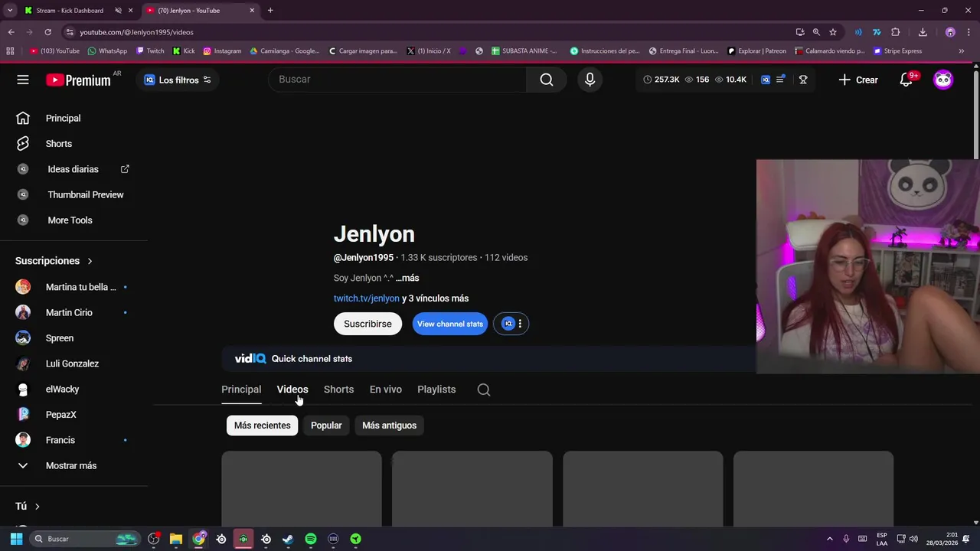
Task: Open the first video thumbnail placeholder
Action: 302,488
